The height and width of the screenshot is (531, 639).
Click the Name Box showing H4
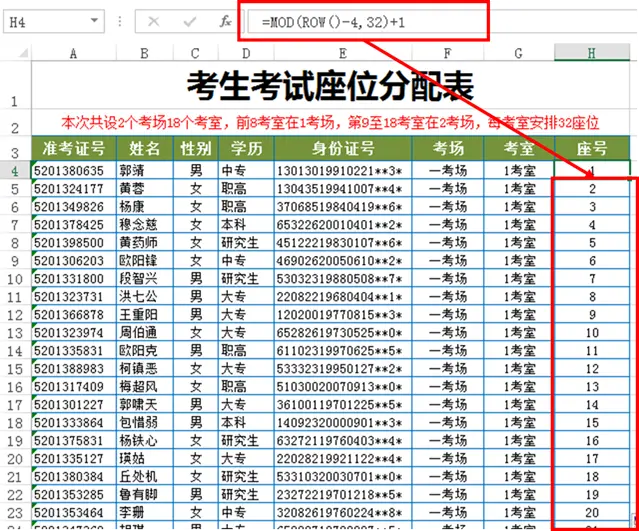(x=54, y=22)
